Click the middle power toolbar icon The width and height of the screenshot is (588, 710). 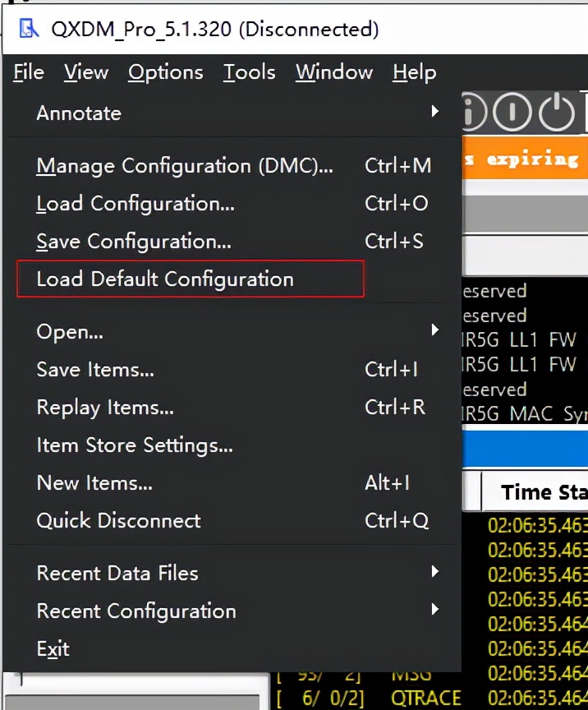pyautogui.click(x=512, y=113)
